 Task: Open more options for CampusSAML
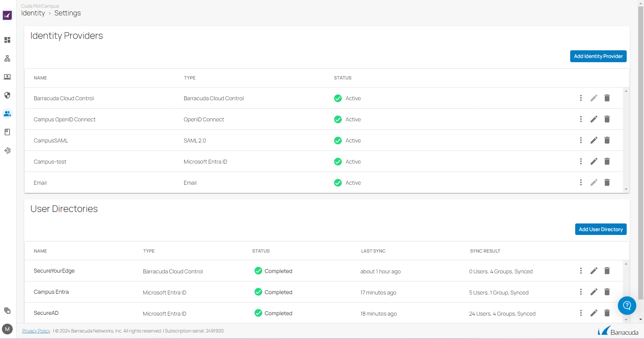point(581,140)
